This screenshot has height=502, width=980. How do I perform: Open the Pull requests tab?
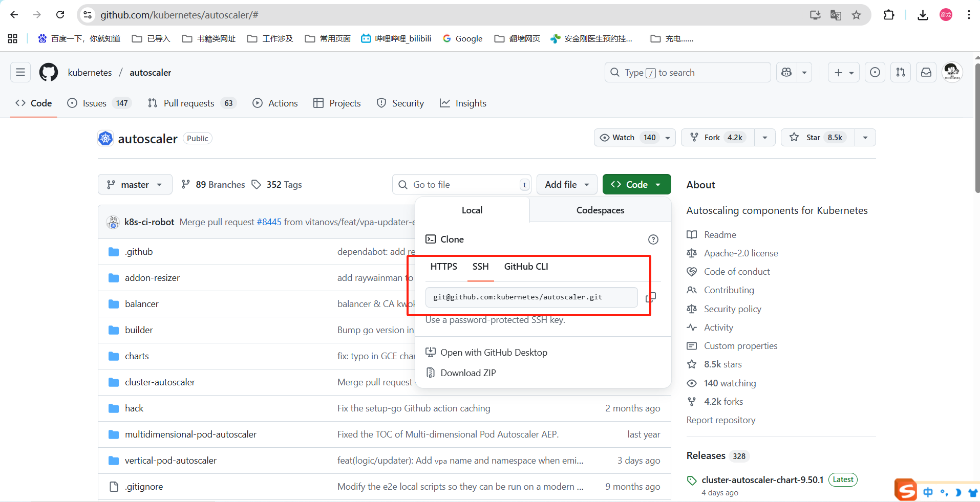point(191,103)
